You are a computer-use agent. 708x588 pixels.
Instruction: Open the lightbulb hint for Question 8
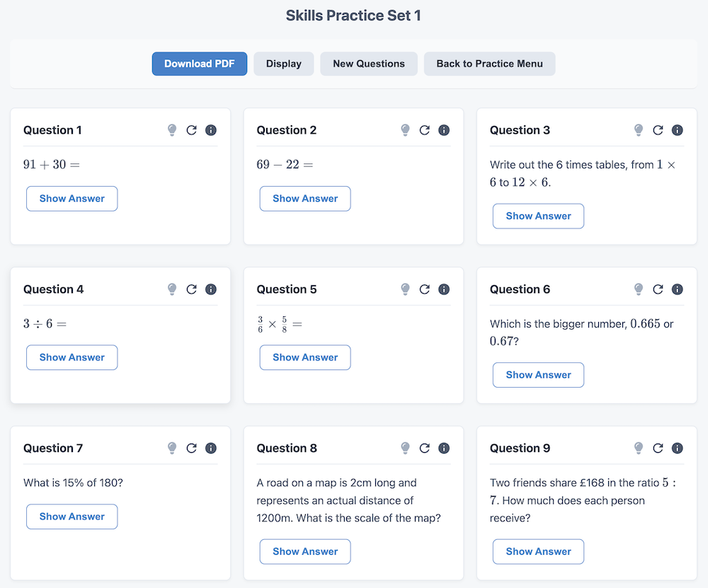tap(406, 448)
